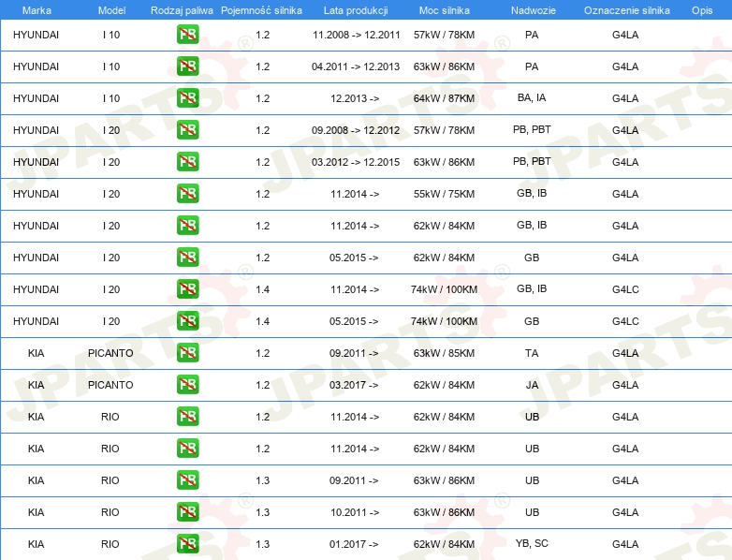
Task: Click petrol icon in I 10 12.2013 row
Action: (187, 98)
